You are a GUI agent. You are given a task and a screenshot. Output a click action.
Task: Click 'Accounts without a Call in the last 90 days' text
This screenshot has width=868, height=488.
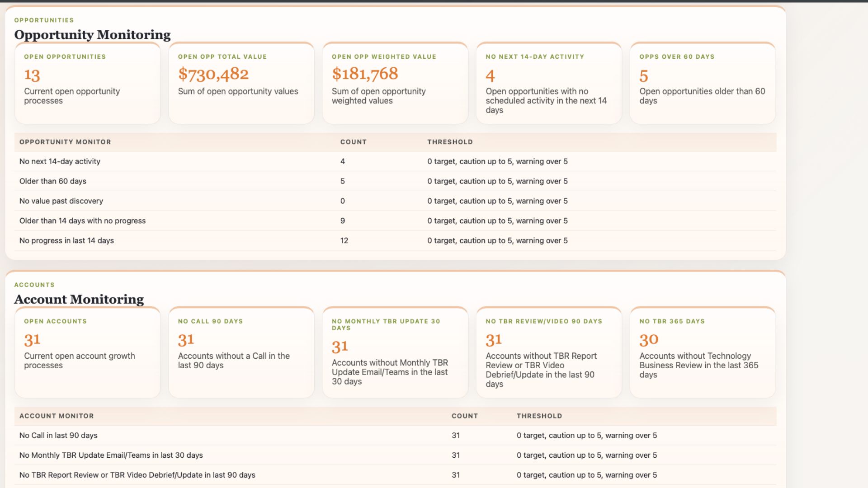coord(234,361)
